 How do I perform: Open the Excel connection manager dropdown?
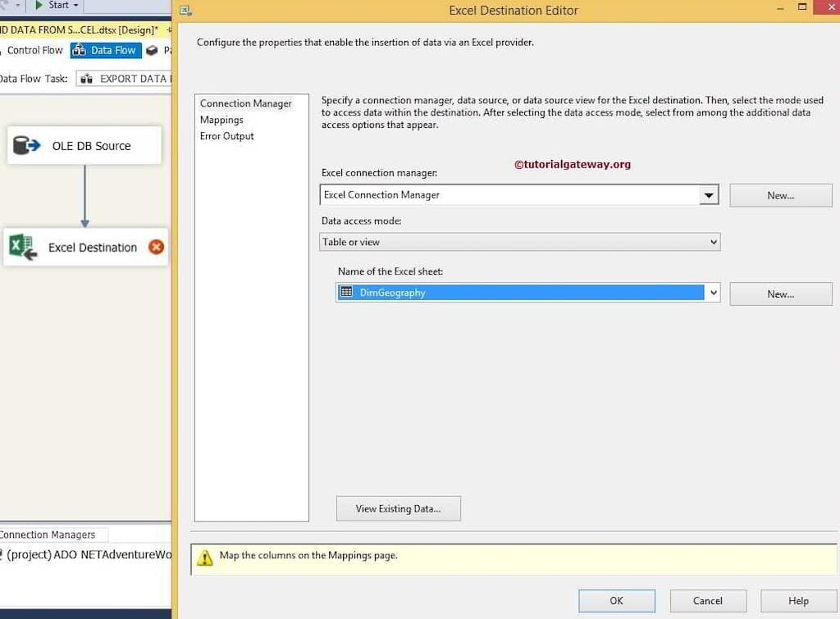point(709,194)
